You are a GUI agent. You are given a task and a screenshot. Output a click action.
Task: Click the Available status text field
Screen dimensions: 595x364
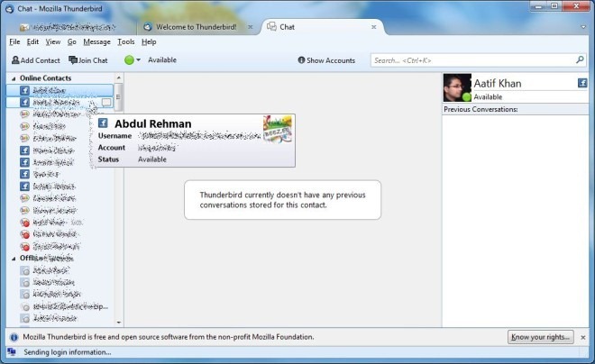[x=162, y=59]
